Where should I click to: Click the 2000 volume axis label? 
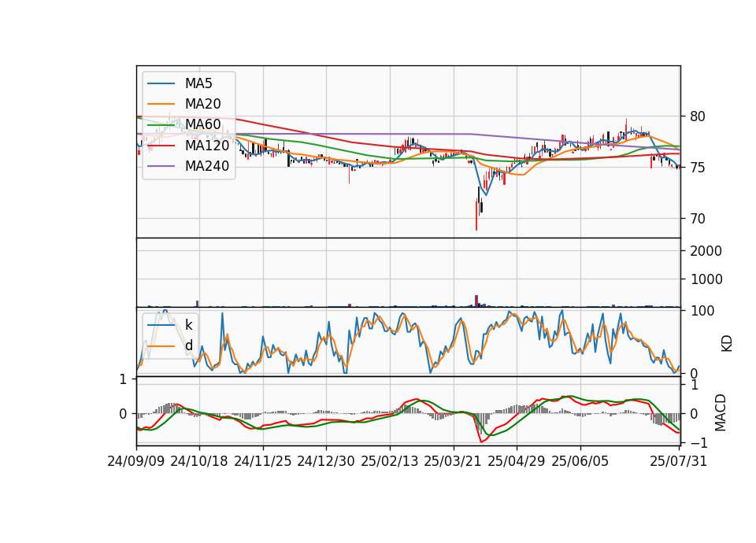[x=706, y=251]
